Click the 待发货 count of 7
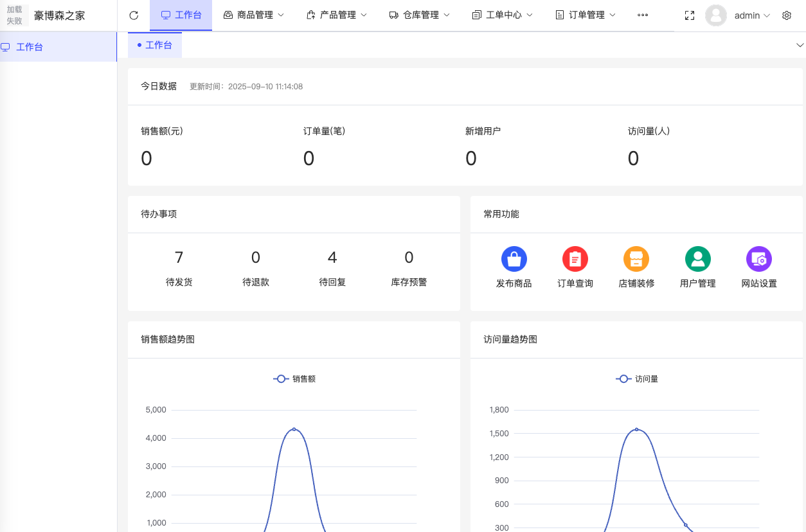Image resolution: width=806 pixels, height=532 pixels. click(x=179, y=258)
